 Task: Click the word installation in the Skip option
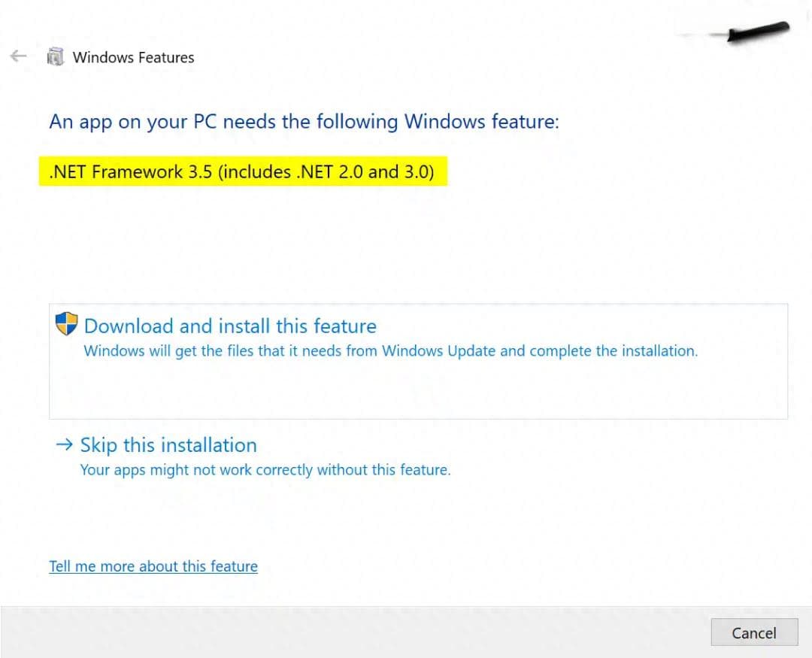(x=205, y=445)
